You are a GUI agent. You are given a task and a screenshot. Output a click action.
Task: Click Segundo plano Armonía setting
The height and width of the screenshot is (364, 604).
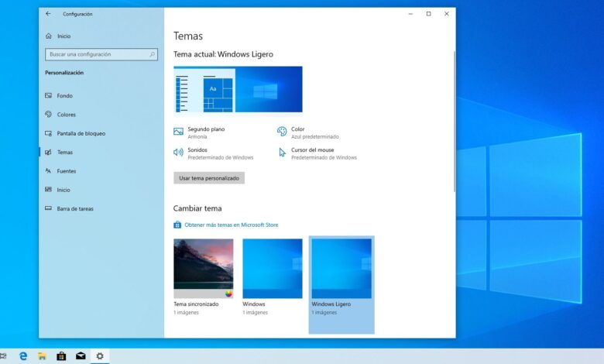(206, 132)
